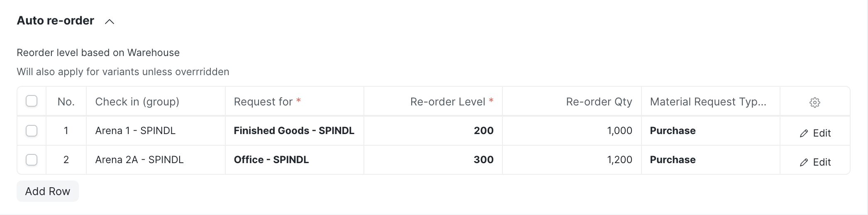The height and width of the screenshot is (215, 868).
Task: Open Finished Goods - SPINDL warehouse field
Action: point(294,131)
